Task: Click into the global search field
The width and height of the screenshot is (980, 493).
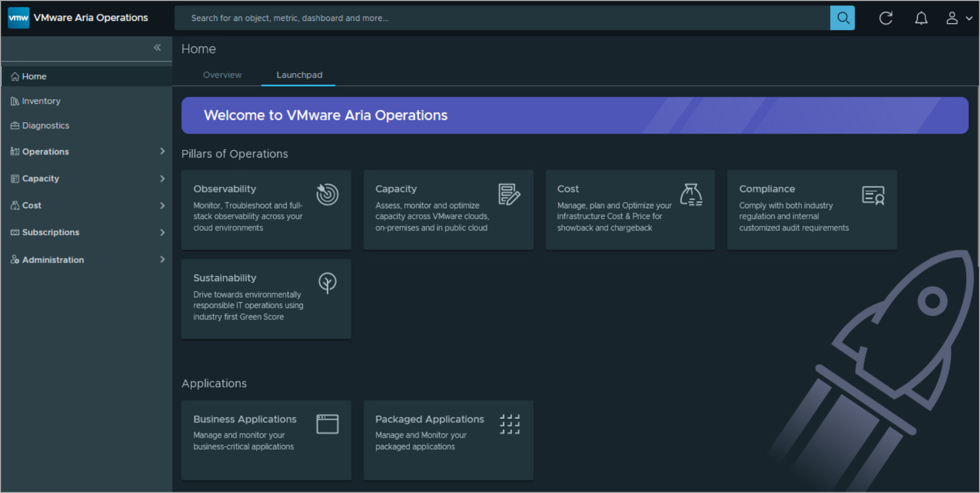Action: click(502, 18)
